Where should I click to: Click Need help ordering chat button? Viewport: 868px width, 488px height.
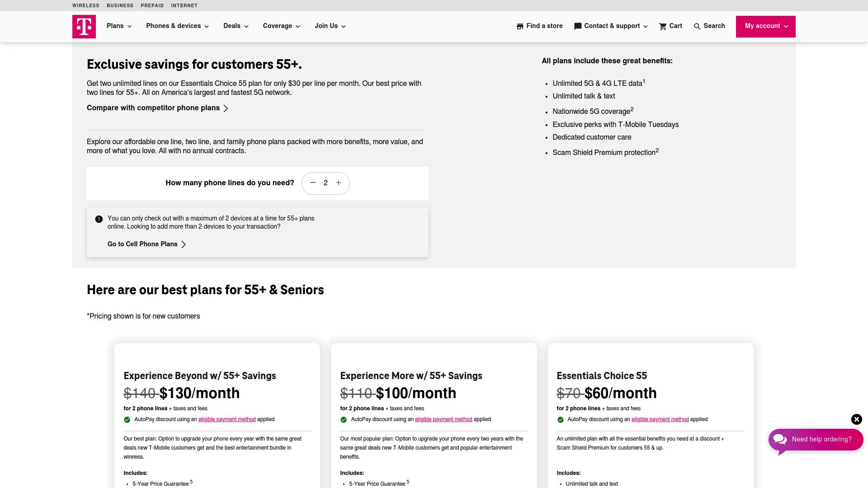pos(816,440)
